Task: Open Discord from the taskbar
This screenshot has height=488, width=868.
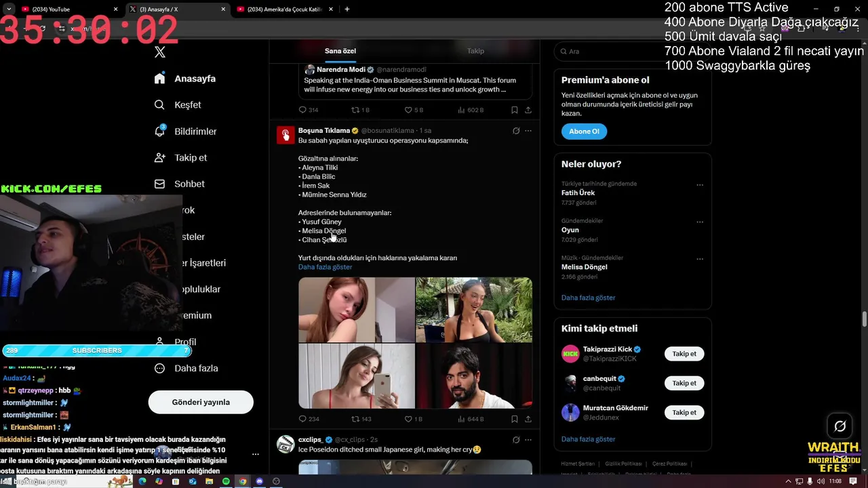Action: (x=259, y=481)
